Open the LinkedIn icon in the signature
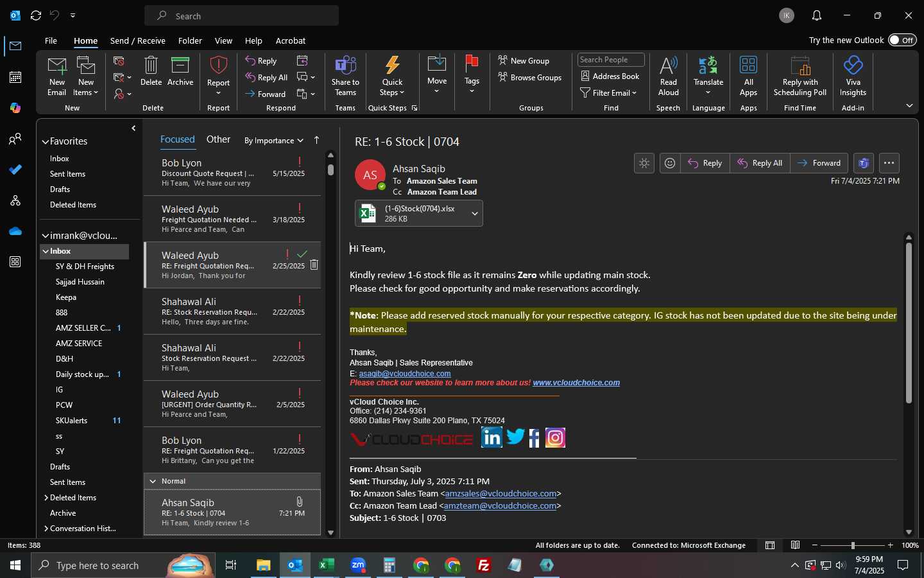Screen dimensions: 924x578 click(x=492, y=437)
